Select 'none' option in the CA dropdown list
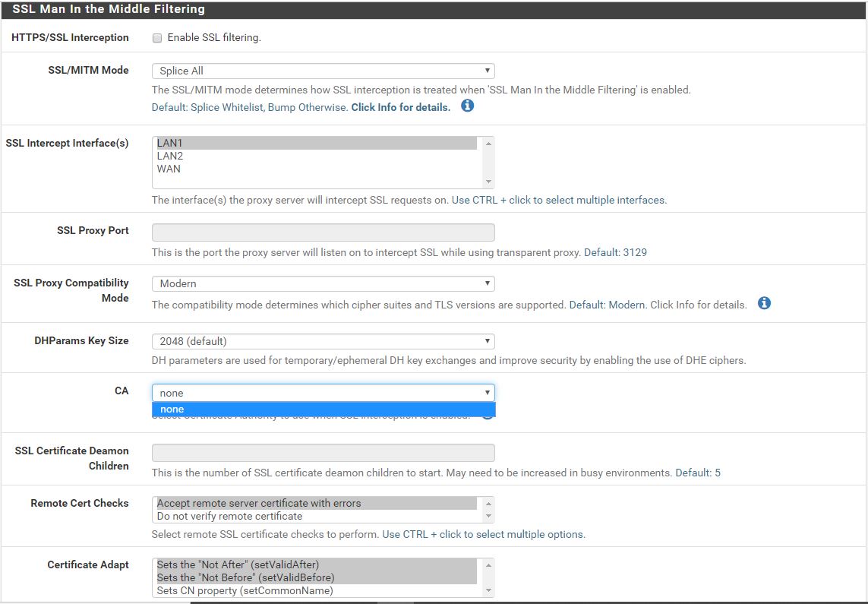 coord(323,410)
